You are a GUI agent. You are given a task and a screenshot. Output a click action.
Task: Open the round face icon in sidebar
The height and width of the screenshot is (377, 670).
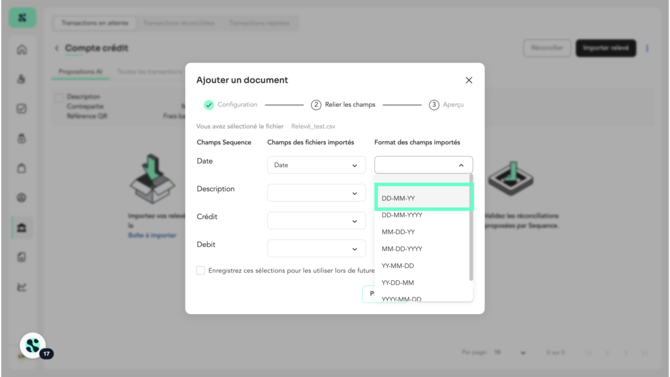click(22, 197)
